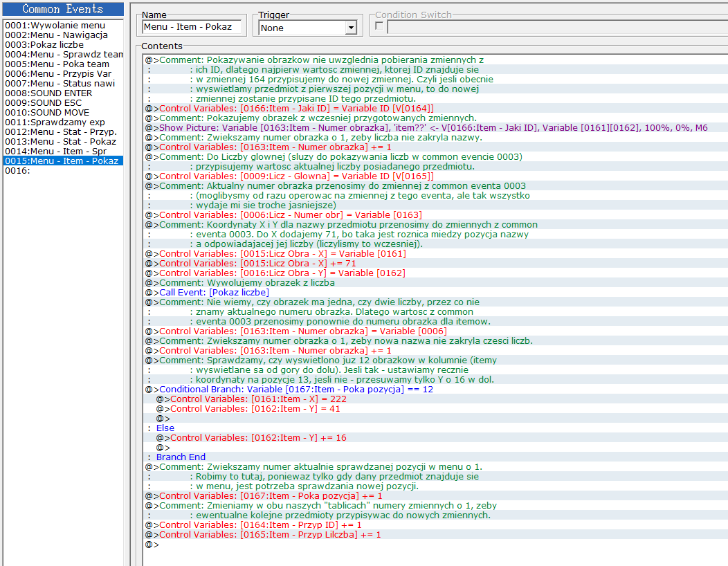This screenshot has height=566, width=728.
Task: Select '[0165:Item - Przyp Lilczba] += 1' line
Action: click(x=435, y=535)
